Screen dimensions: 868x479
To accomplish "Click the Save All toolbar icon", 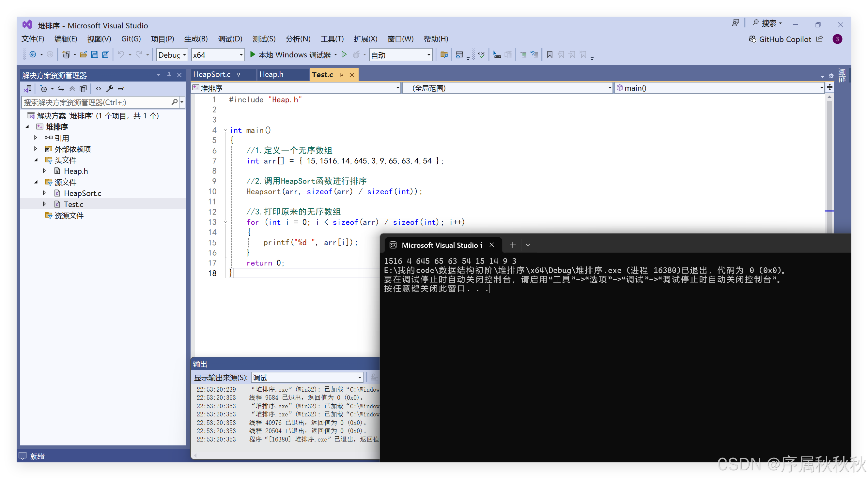I will tap(106, 54).
